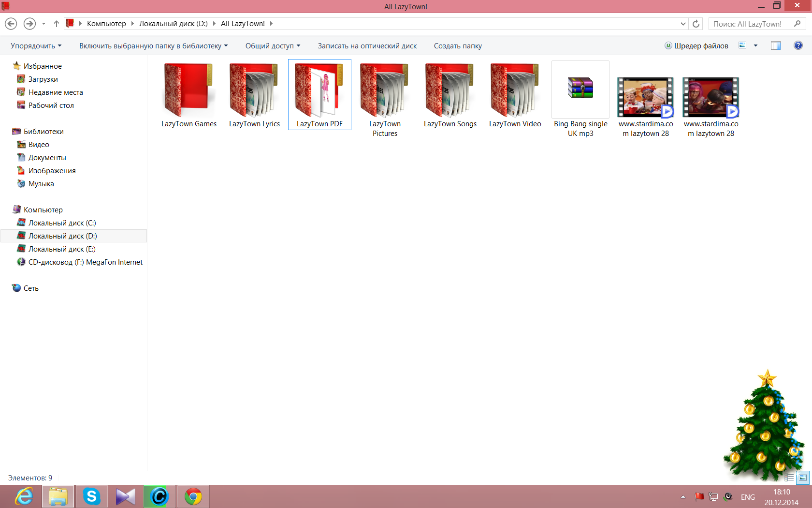The image size is (812, 508).
Task: Open the view options dropdown arrow
Action: [x=755, y=45]
